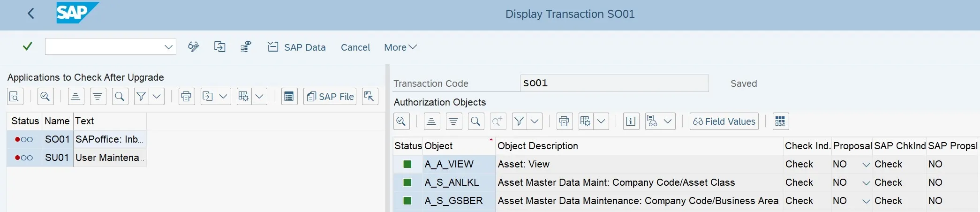Screen dimensions: 980x212
Task: Click the SAP File button
Action: 330,97
